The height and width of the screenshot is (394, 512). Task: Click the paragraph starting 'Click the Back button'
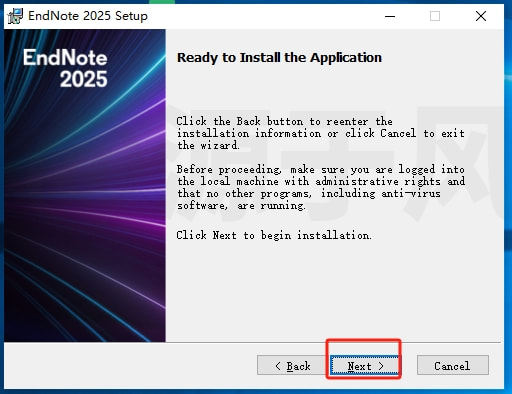(321, 133)
